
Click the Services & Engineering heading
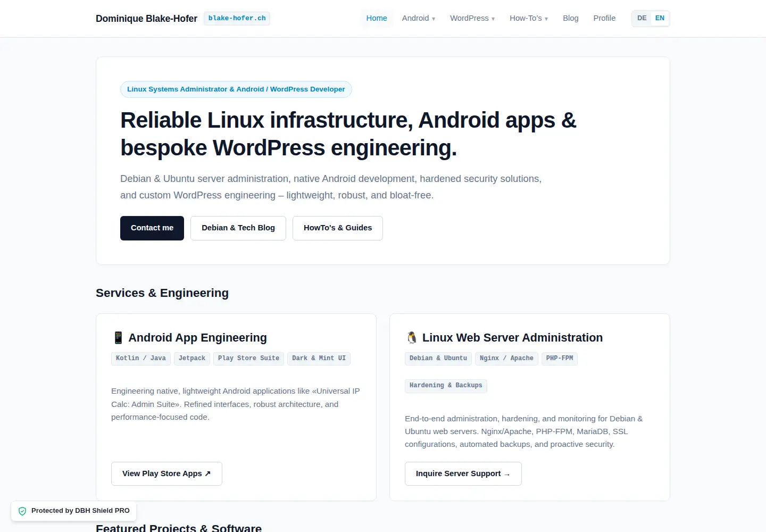162,293
